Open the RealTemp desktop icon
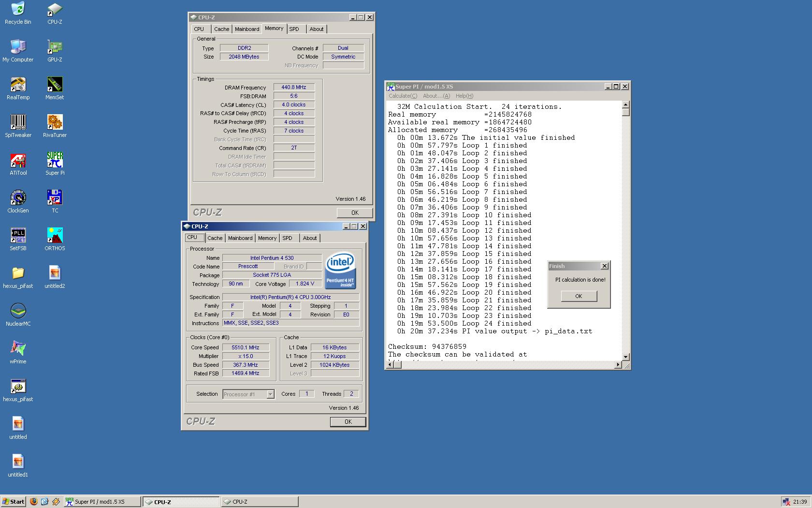Screen dimensions: 812x508 18,89
